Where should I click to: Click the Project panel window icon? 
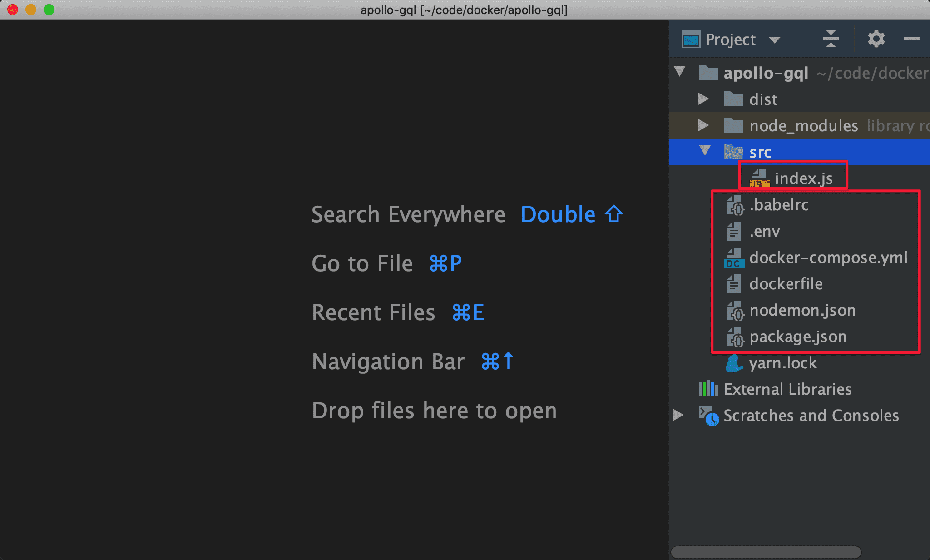tap(691, 40)
